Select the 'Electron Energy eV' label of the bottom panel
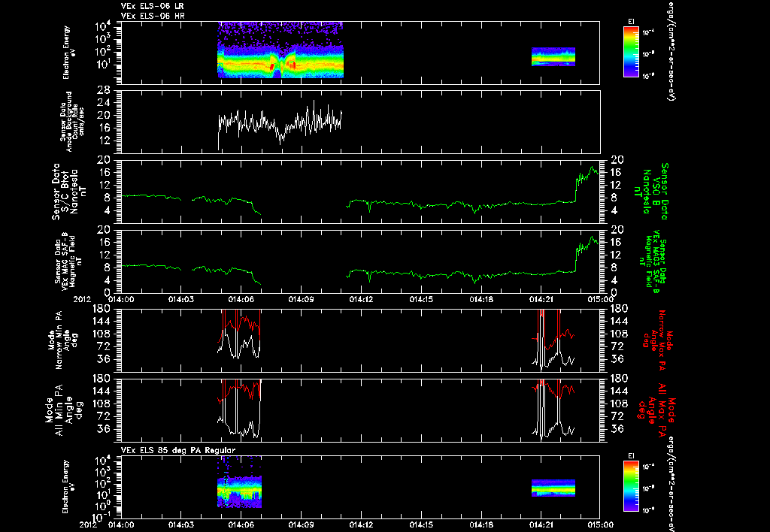 tap(69, 487)
